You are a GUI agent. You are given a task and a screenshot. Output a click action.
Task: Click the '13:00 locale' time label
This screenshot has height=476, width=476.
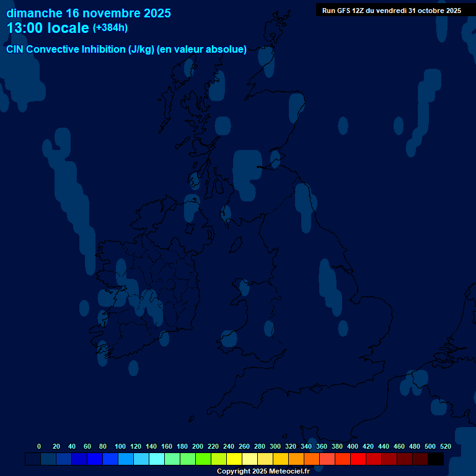[48, 29]
